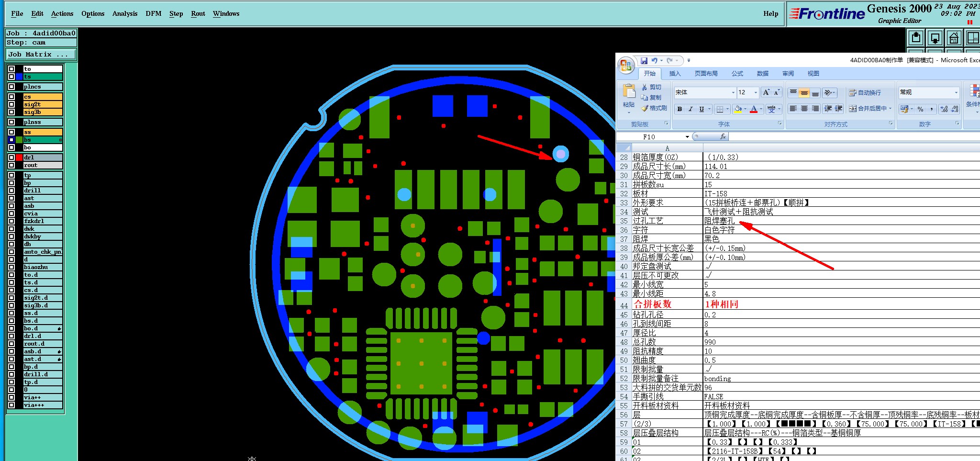Save the Excel workbook
Viewport: 980px width, 461px height.
click(644, 60)
